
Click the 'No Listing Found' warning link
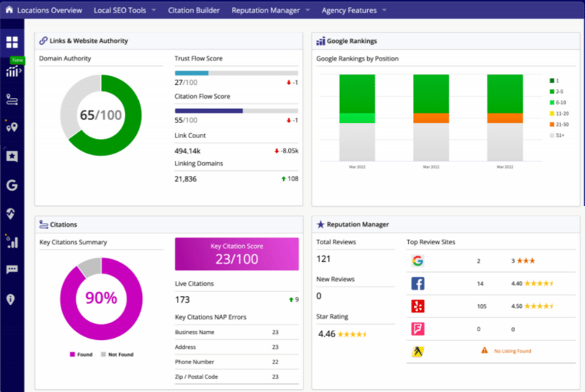[x=512, y=351]
